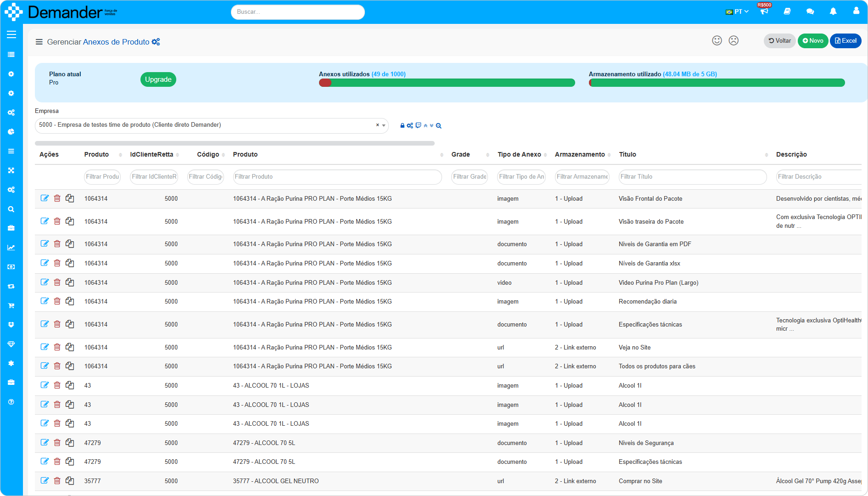Export with the Excel button
The height and width of the screenshot is (496, 868).
pyautogui.click(x=846, y=41)
